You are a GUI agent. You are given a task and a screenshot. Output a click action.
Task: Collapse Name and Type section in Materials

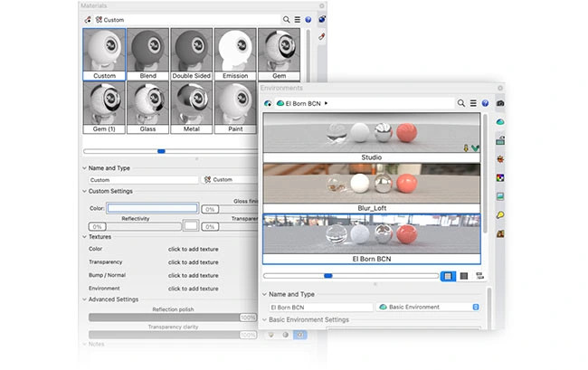coord(84,168)
